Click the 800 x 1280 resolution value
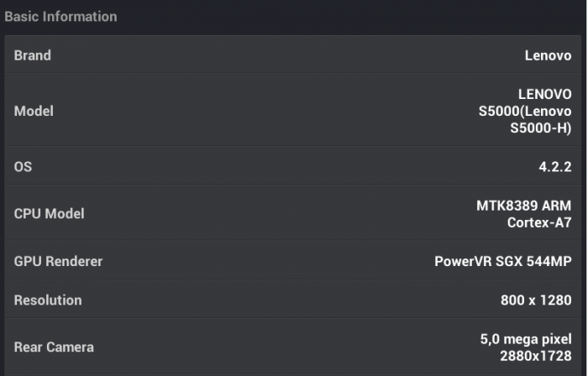The height and width of the screenshot is (376, 588). 536,300
